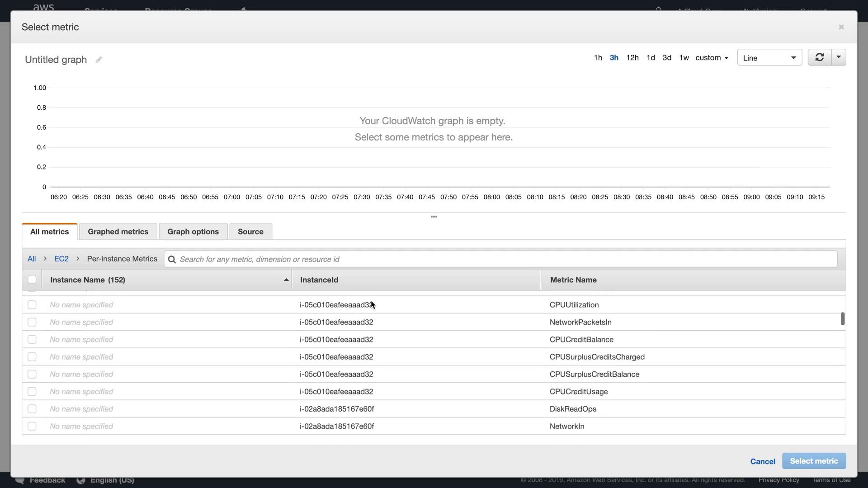This screenshot has height=488, width=868.
Task: Close the Select metric dialog
Action: [x=841, y=27]
